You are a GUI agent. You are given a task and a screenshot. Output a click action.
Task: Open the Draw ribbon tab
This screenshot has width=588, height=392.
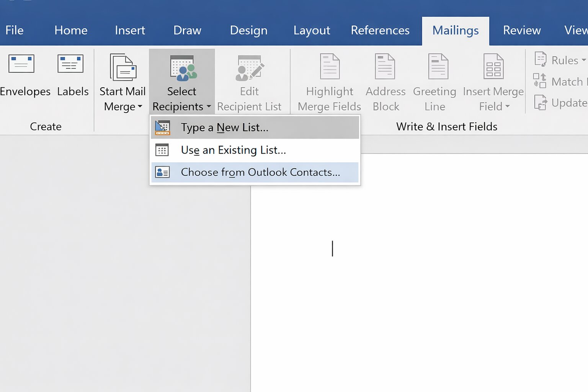pyautogui.click(x=187, y=30)
